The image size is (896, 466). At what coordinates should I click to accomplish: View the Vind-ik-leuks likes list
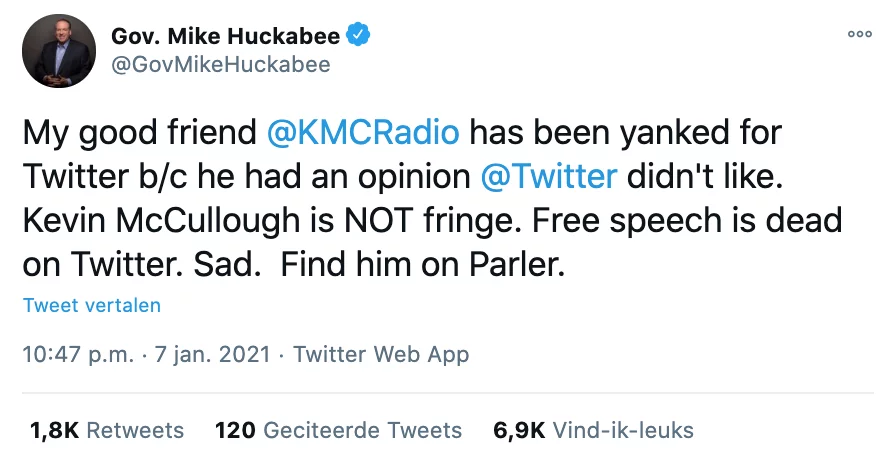tap(623, 431)
